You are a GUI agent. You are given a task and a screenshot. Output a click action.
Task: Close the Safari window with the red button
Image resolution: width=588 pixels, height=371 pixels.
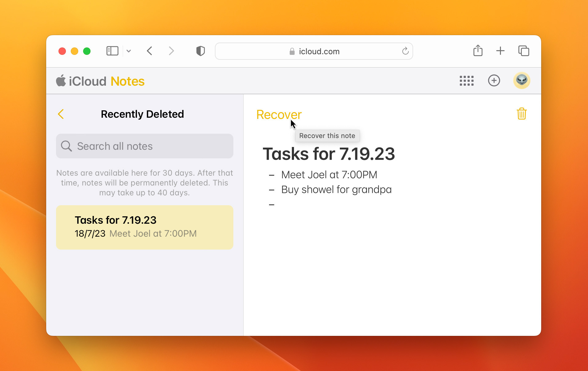[62, 51]
